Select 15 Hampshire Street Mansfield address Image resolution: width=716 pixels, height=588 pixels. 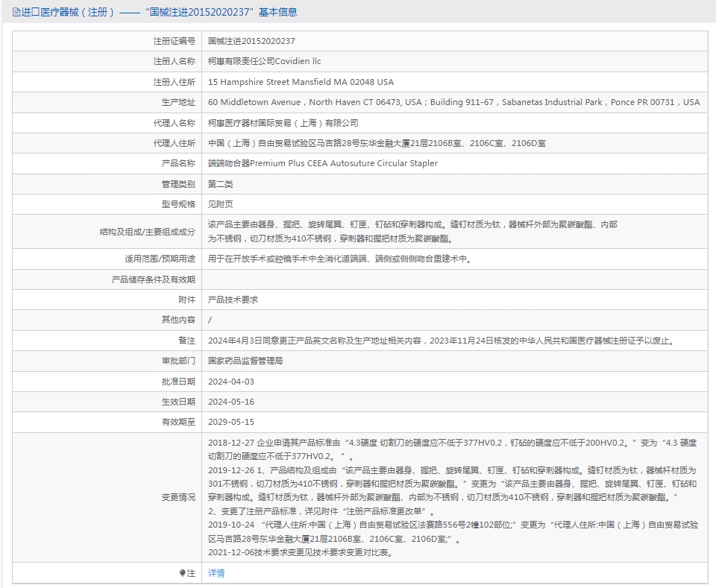coord(301,82)
